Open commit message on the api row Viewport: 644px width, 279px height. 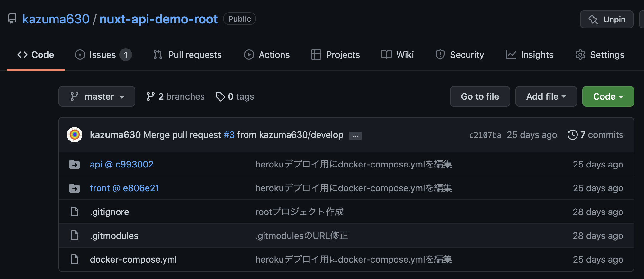[353, 164]
